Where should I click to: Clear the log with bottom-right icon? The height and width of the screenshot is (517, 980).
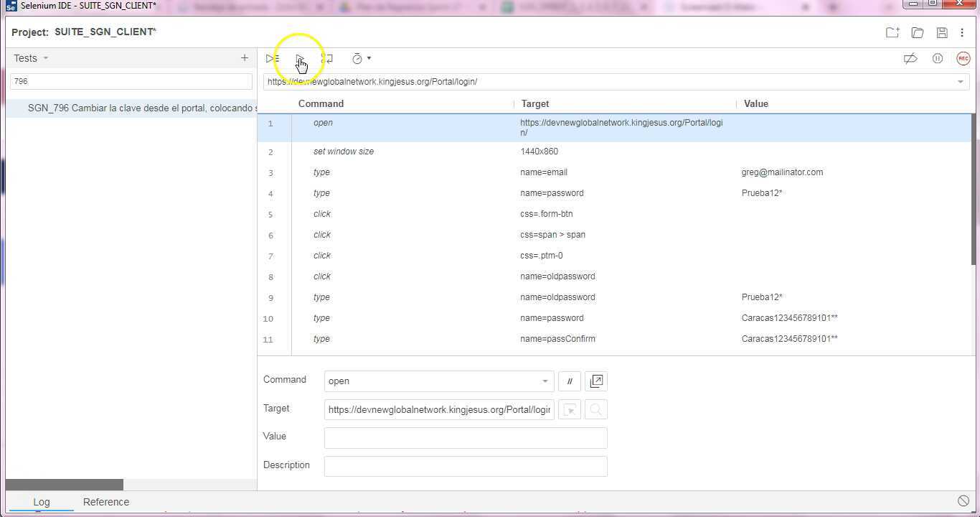[963, 501]
